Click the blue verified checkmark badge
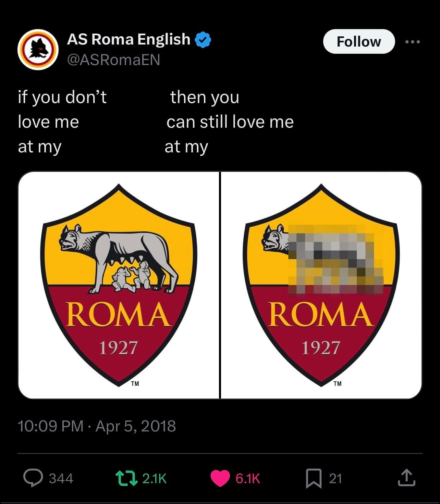 point(203,40)
